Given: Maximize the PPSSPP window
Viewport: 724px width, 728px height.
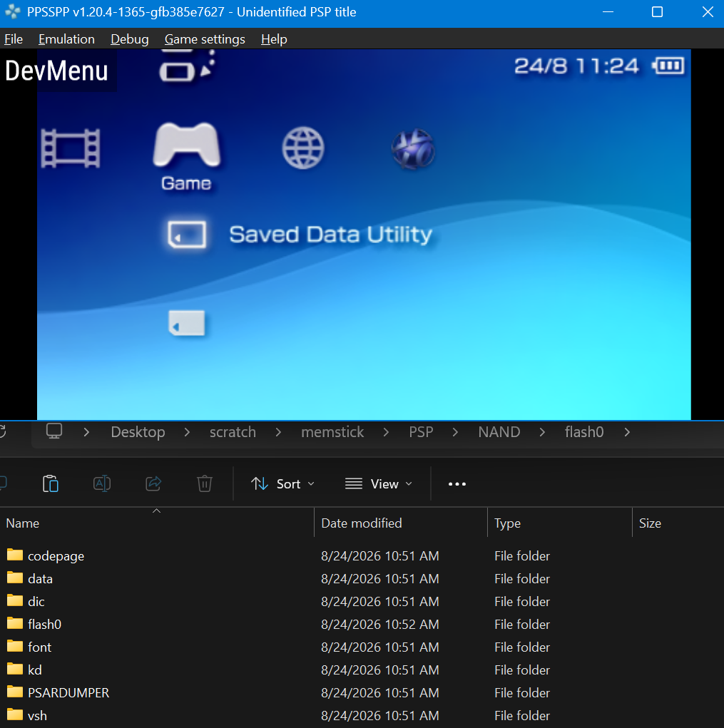Looking at the screenshot, I should 657,12.
